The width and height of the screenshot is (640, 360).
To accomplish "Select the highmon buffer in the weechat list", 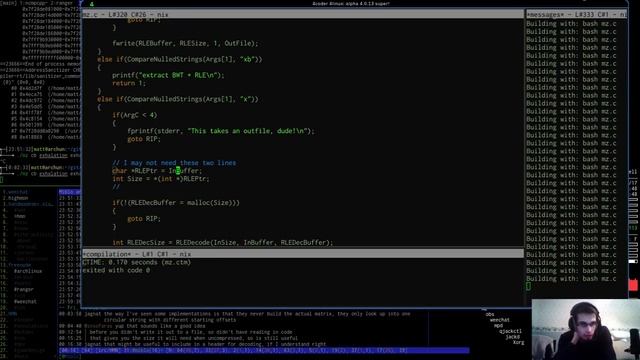I will (x=18, y=198).
